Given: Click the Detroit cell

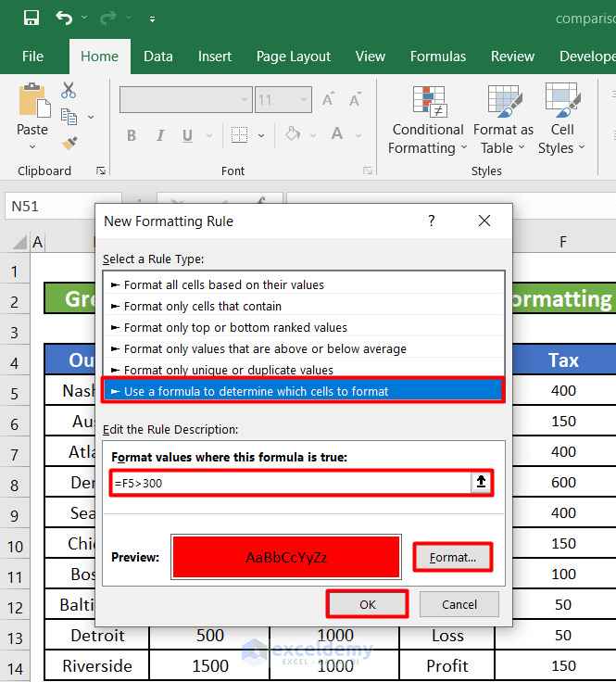Looking at the screenshot, I should [x=97, y=636].
